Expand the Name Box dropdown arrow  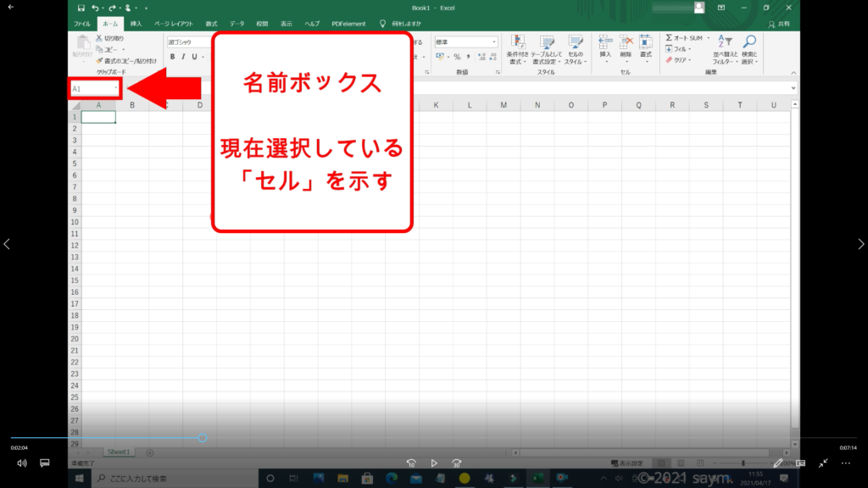(116, 88)
